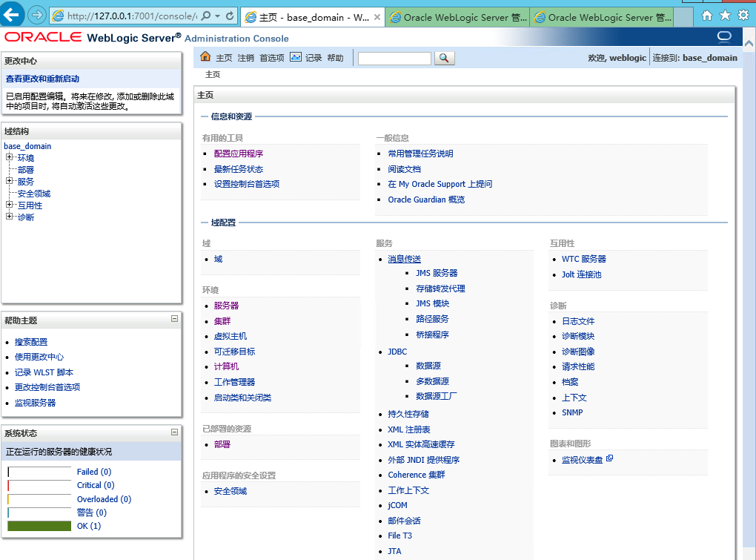
Task: Click 注销 to log out
Action: coord(246,58)
